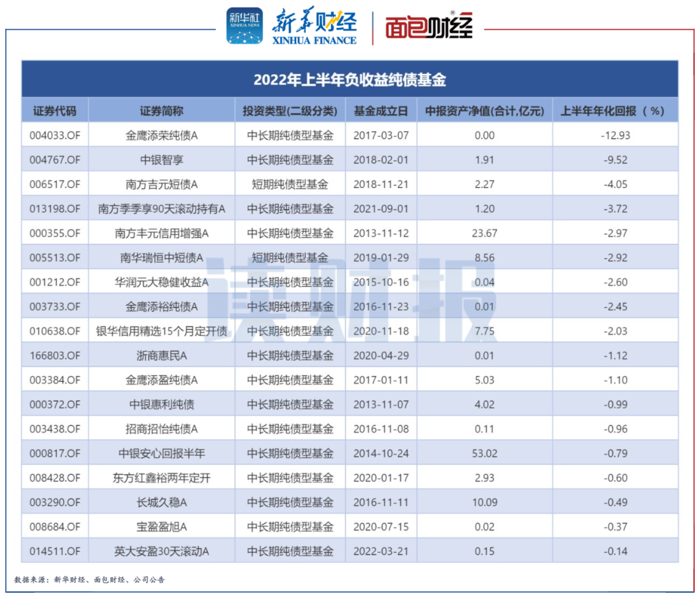The width and height of the screenshot is (700, 598).
Task: Select fund name 银华信用精选15个月定开债
Action: [161, 331]
